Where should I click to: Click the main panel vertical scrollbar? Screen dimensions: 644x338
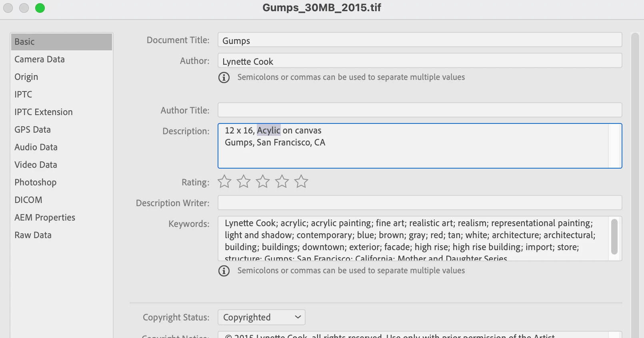tap(635, 185)
